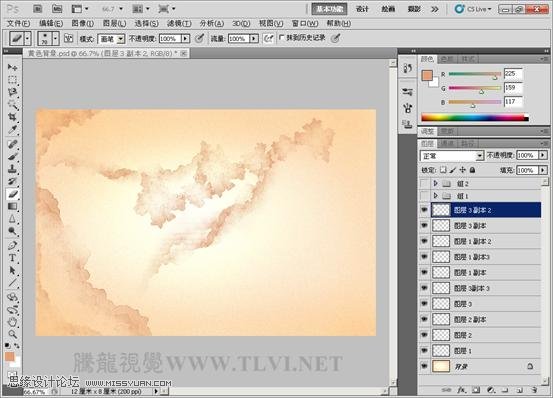Enable the Erase to History checkbox
Screen dimensions: 553x398
[x=281, y=37]
